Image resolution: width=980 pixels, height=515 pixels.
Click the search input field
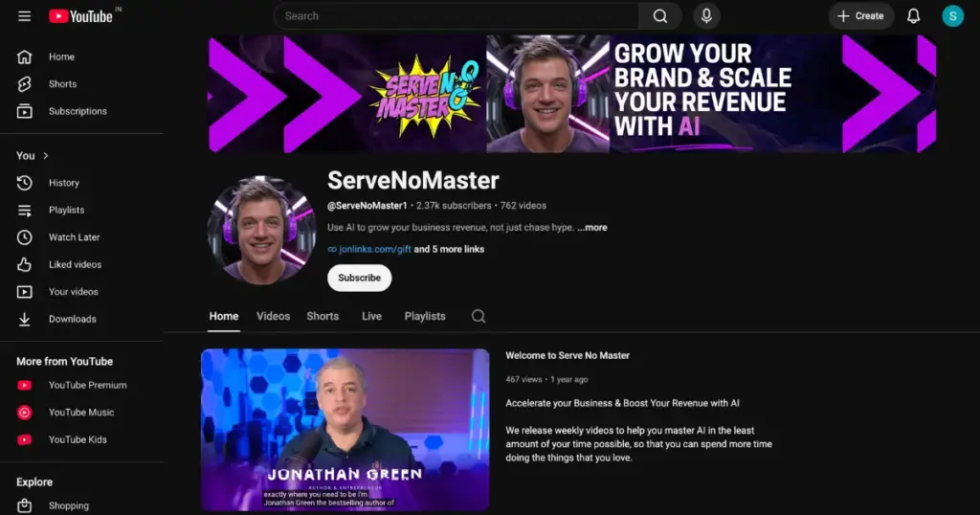coord(457,16)
